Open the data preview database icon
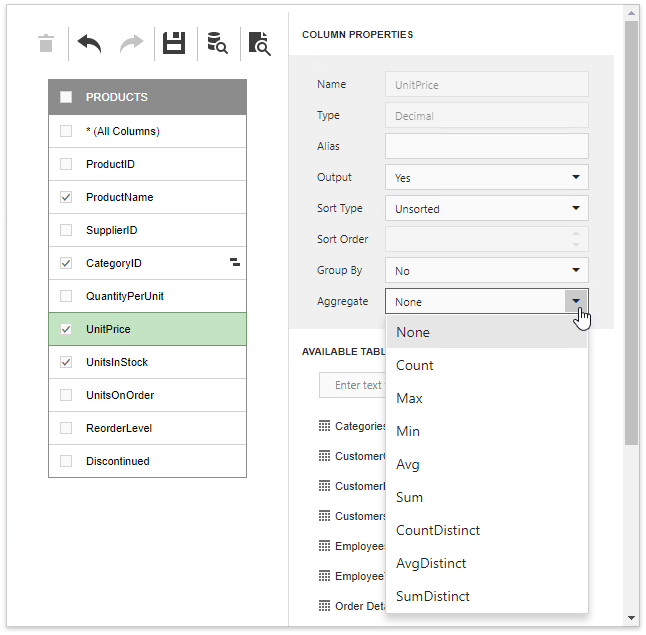This screenshot has width=646, height=635. pos(217,43)
